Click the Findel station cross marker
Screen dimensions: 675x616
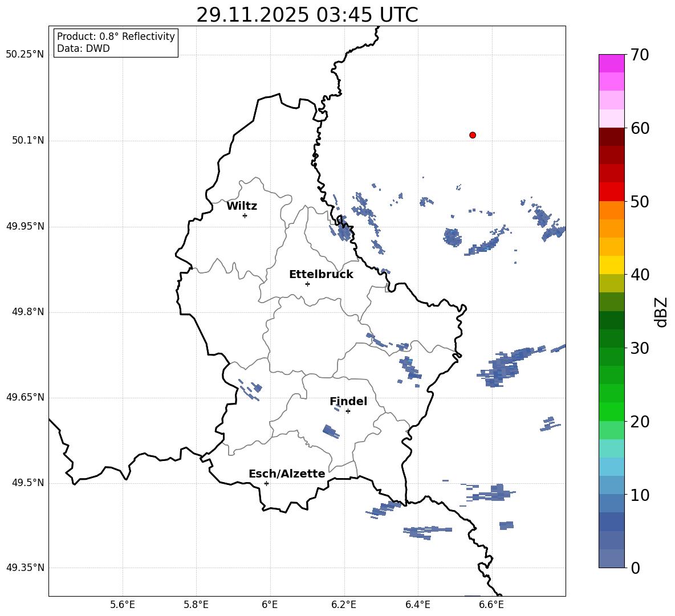click(x=348, y=411)
